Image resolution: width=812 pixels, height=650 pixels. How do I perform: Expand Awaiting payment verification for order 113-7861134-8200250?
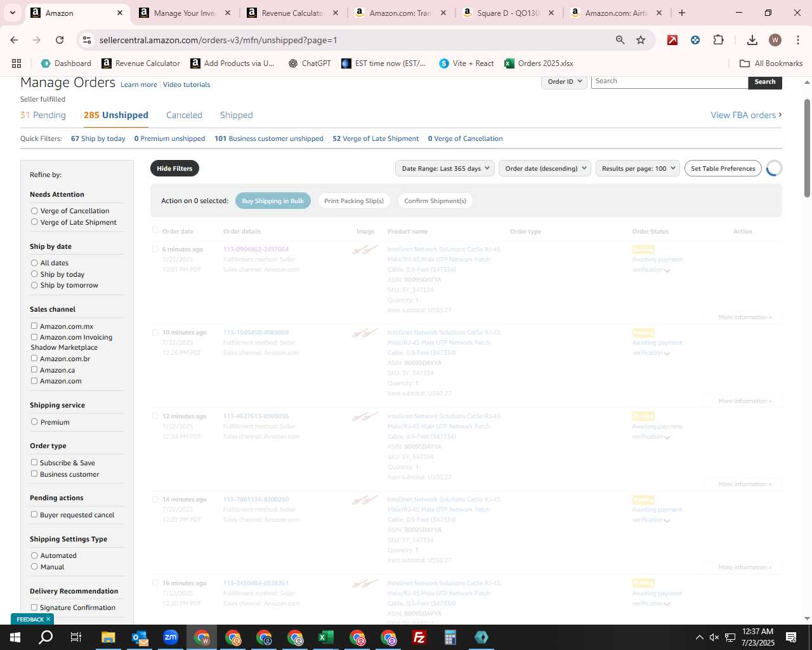click(x=667, y=521)
